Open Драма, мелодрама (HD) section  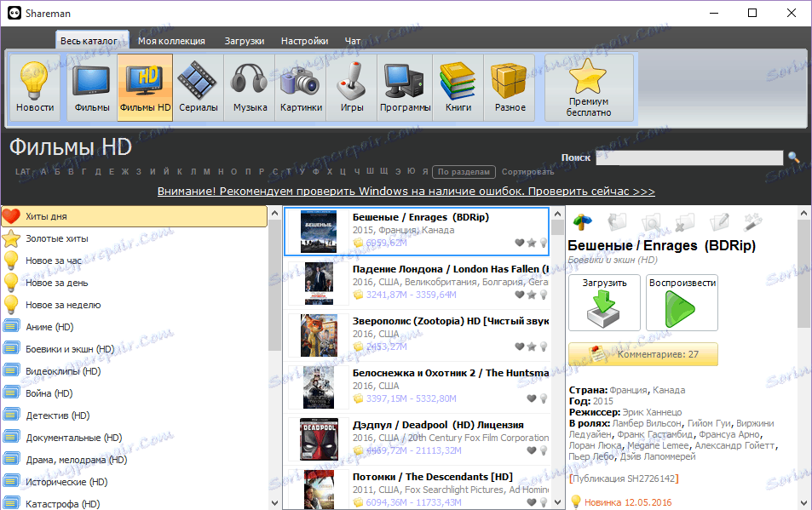pos(134,460)
